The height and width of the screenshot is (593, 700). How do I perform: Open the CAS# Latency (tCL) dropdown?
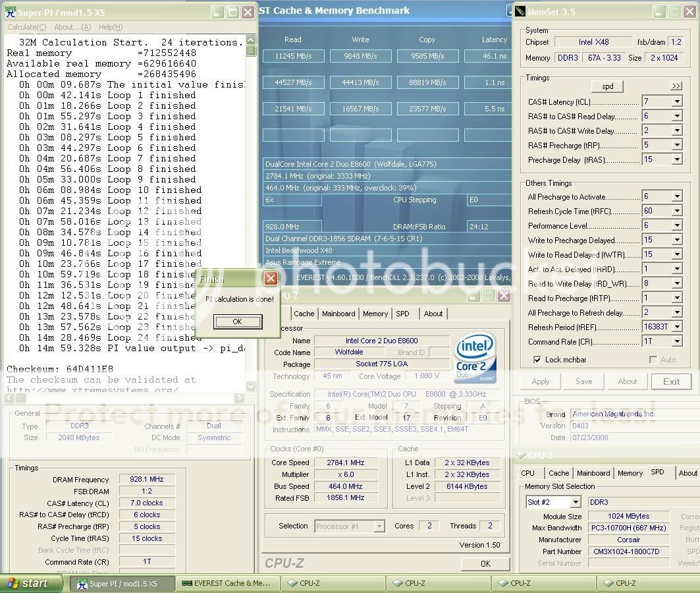click(677, 101)
